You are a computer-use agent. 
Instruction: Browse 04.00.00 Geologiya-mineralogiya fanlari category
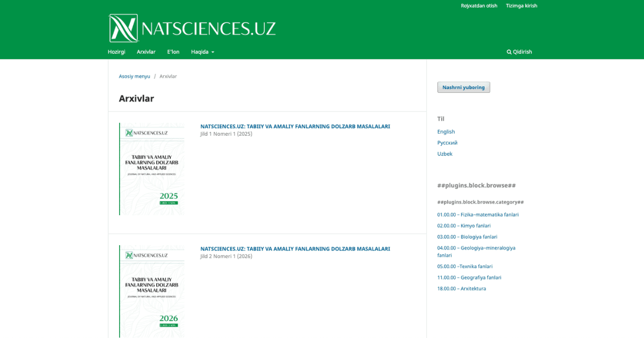click(477, 252)
